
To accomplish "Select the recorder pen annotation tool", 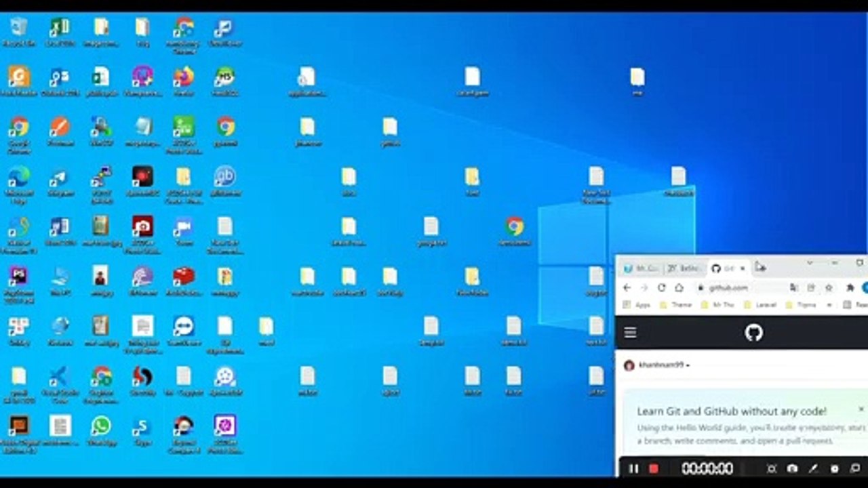I will click(x=813, y=468).
